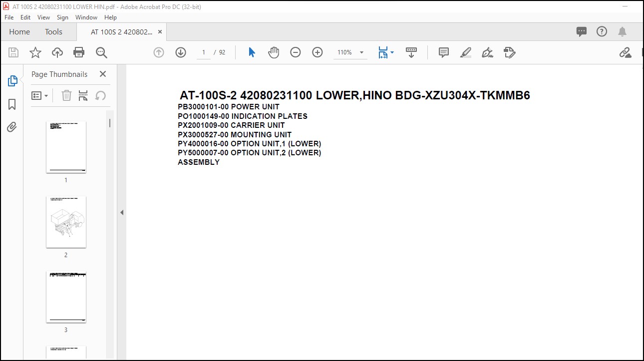This screenshot has width=644, height=361.
Task: Select the AT 100S 2 document tab
Action: pyautogui.click(x=121, y=31)
